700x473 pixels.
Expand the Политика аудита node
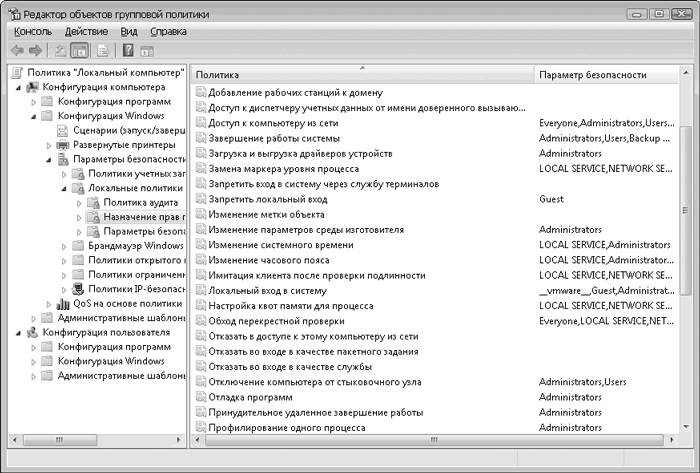tap(78, 203)
